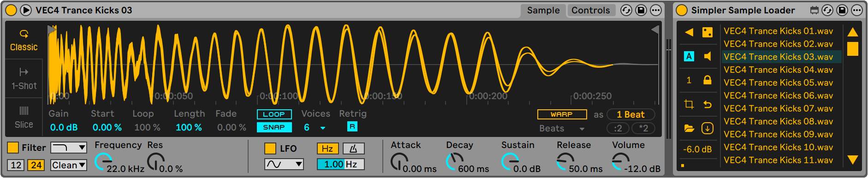Save the Sample Loader preset via disk icon
The width and height of the screenshot is (868, 178).
point(842,10)
